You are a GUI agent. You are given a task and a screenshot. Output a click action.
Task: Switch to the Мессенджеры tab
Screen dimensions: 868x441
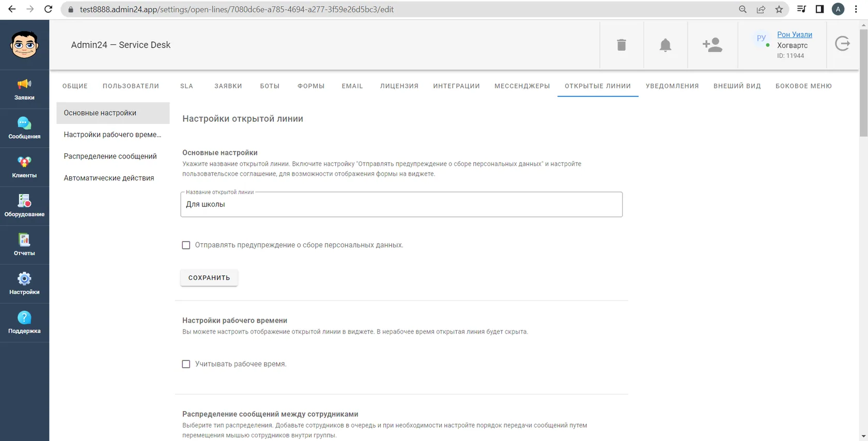click(522, 86)
